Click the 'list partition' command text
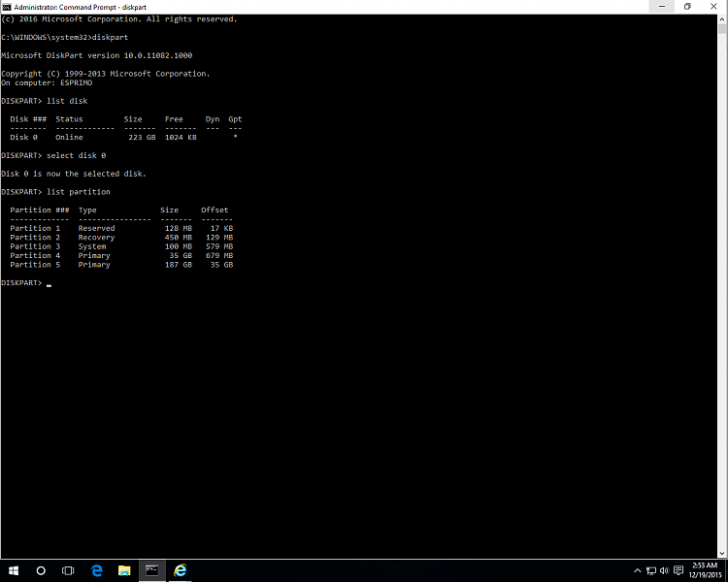The image size is (728, 582). [x=79, y=192]
